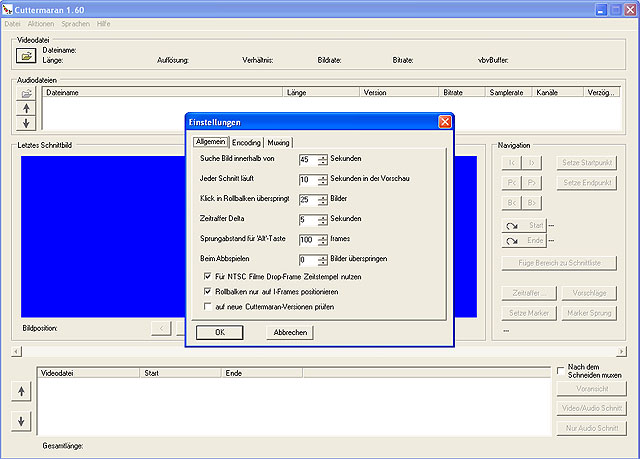The image size is (640, 459).
Task: Switch to the Muxing tab
Action: (x=278, y=142)
